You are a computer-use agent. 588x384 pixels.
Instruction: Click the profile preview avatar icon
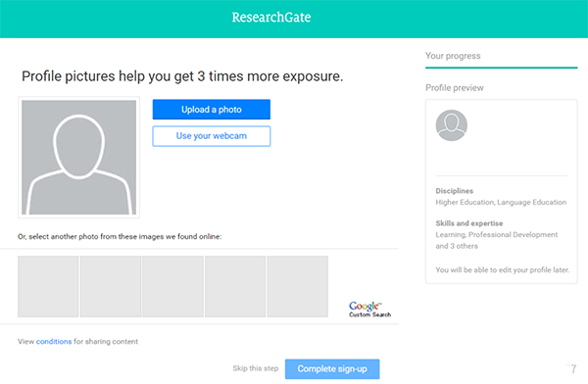452,125
